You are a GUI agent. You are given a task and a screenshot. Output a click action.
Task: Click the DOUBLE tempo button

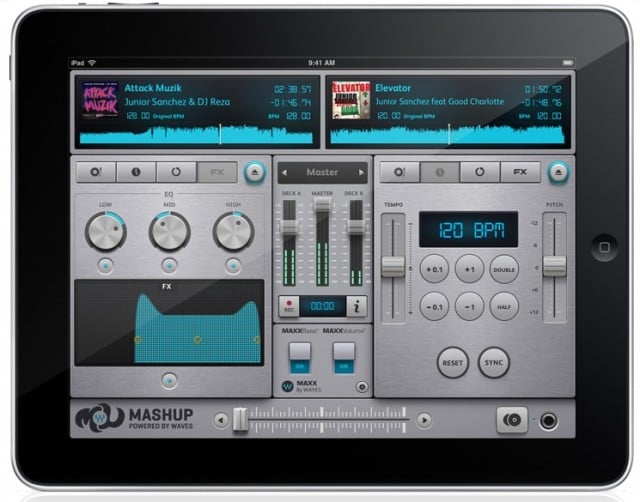504,269
